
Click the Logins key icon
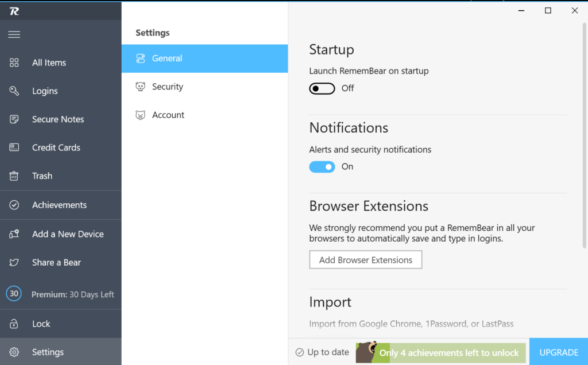[14, 91]
